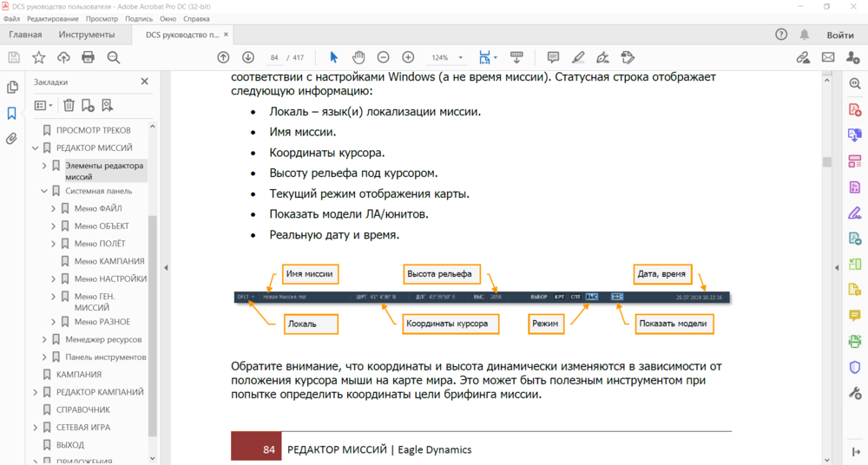Close the Закладки panel
868x465 pixels.
[x=144, y=82]
